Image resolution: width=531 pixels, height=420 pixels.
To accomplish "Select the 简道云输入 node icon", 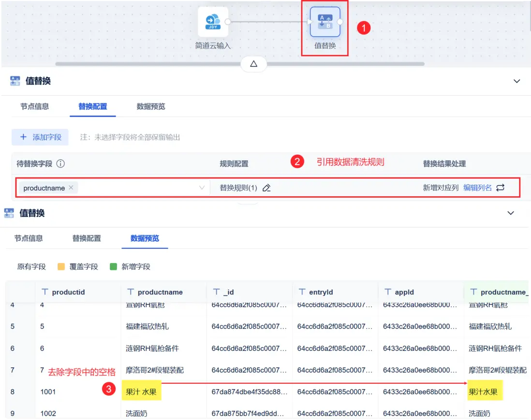I will pyautogui.click(x=213, y=22).
